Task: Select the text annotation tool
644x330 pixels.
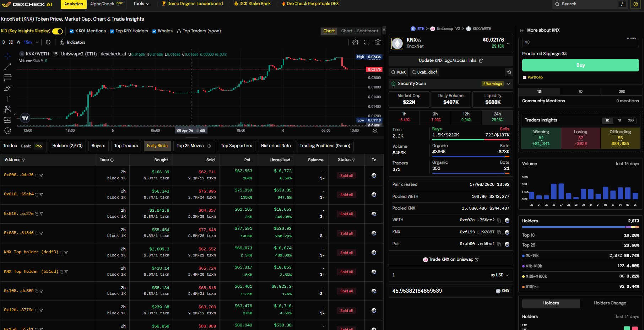Action: click(7, 99)
